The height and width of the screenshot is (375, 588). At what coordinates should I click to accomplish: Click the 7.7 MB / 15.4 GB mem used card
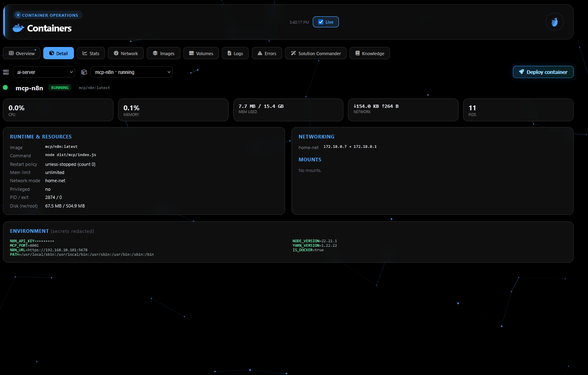click(288, 110)
